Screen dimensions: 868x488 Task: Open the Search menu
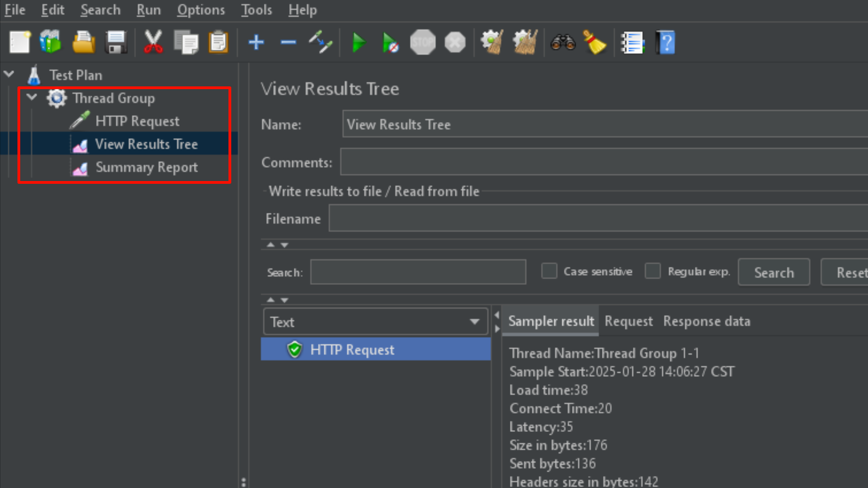(x=100, y=10)
